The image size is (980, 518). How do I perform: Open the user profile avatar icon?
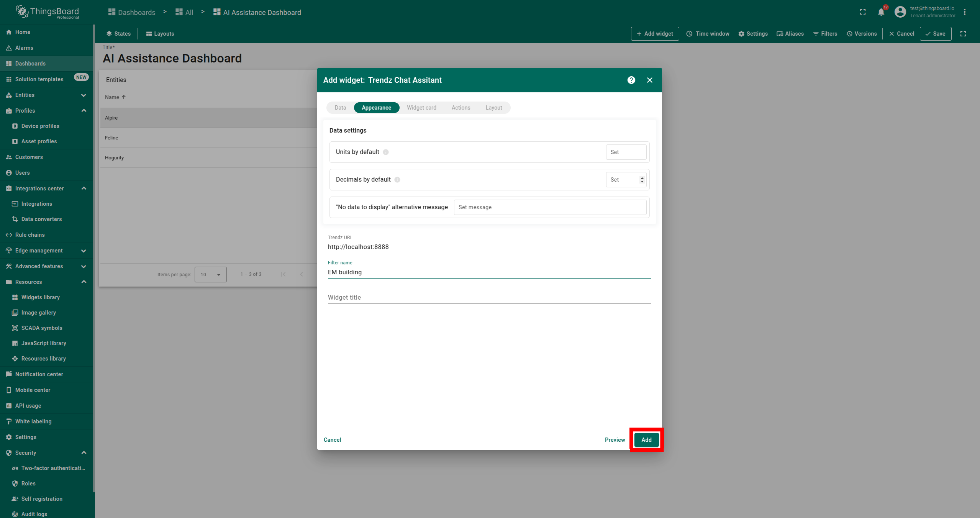click(900, 12)
